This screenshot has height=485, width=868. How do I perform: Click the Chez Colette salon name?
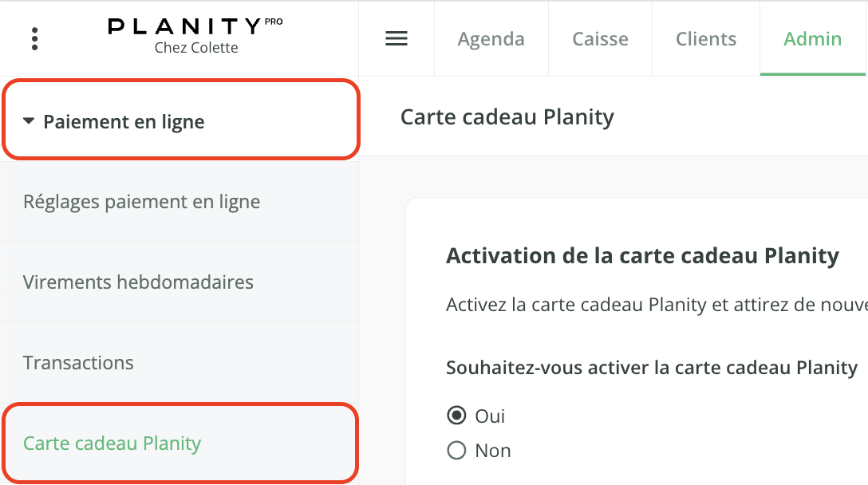click(196, 48)
